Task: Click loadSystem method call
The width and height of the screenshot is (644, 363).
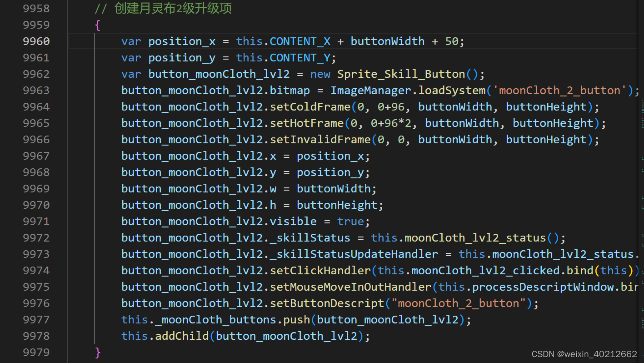Action: point(452,91)
